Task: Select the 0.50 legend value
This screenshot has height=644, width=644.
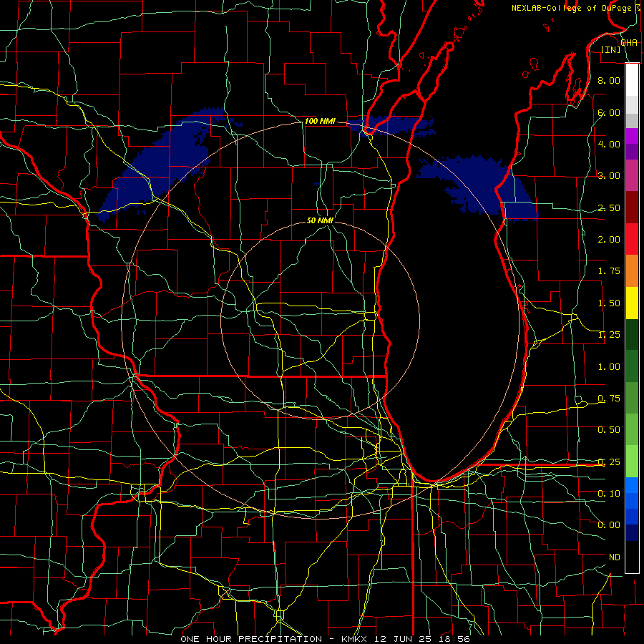Action: tap(609, 430)
